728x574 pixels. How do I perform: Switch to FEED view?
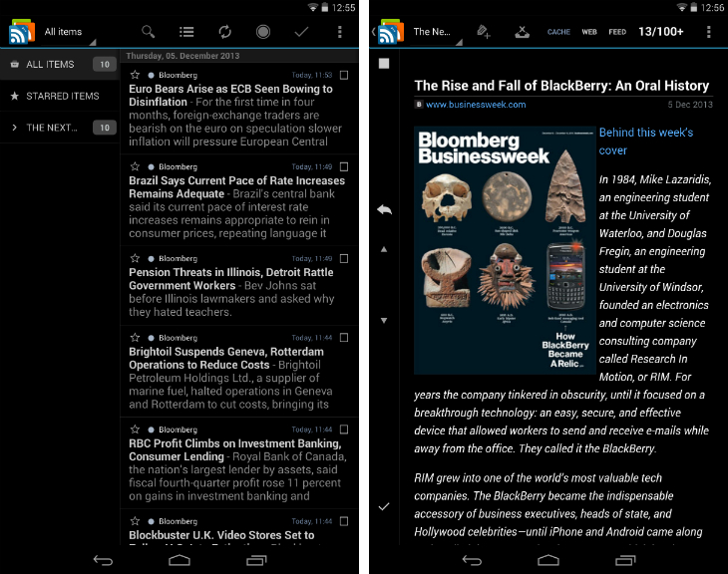[617, 32]
